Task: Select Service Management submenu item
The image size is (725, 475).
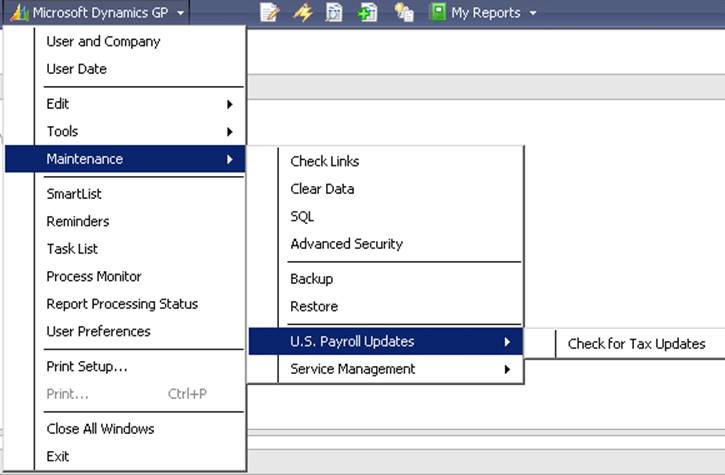Action: pos(386,369)
